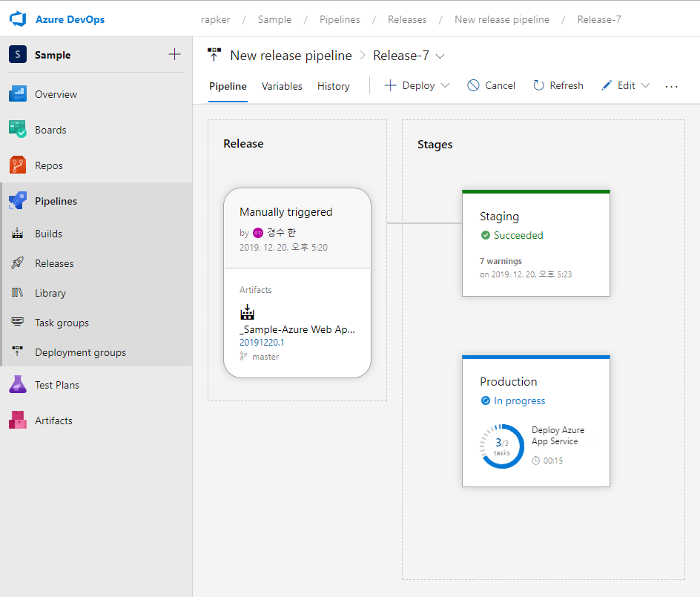Screen dimensions: 700x597
Task: Click the Sample project avatar icon
Action: 18,54
